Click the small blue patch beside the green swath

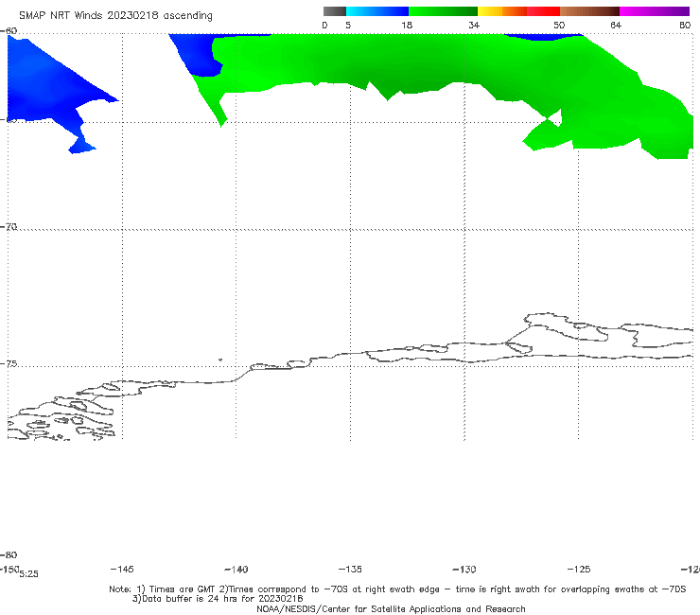197,54
